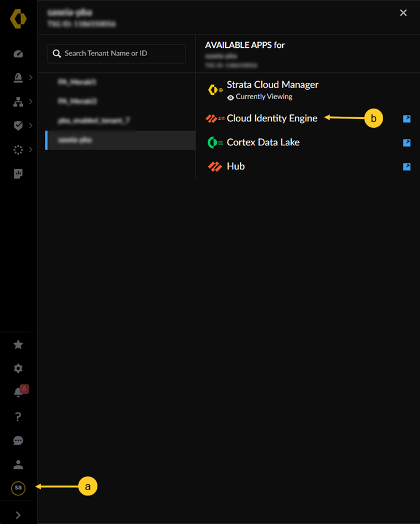420x524 pixels.
Task: Open settings via the gear icon
Action: click(18, 368)
